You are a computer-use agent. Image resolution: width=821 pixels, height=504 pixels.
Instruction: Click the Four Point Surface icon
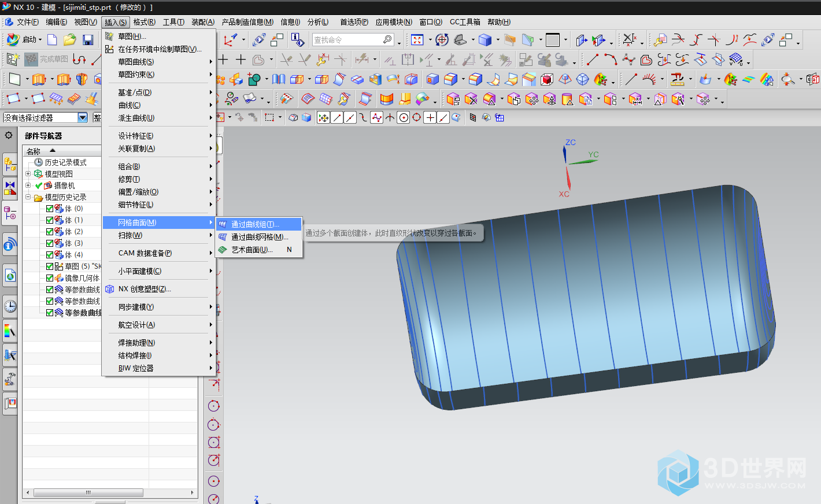14,99
